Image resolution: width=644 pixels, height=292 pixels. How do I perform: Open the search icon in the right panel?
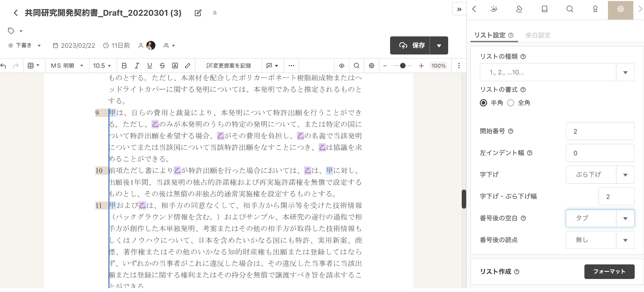coord(570,9)
